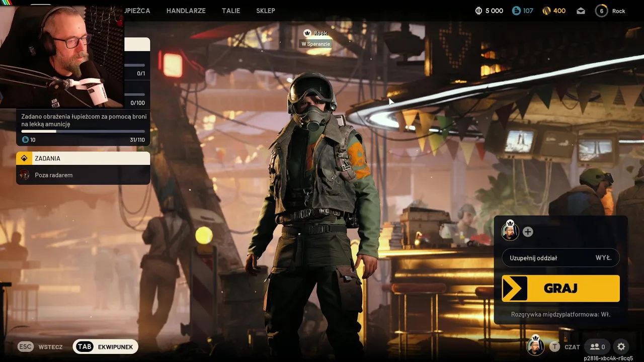This screenshot has height=362, width=644.
Task: Click the 5 000 coin currency icon
Action: click(478, 11)
